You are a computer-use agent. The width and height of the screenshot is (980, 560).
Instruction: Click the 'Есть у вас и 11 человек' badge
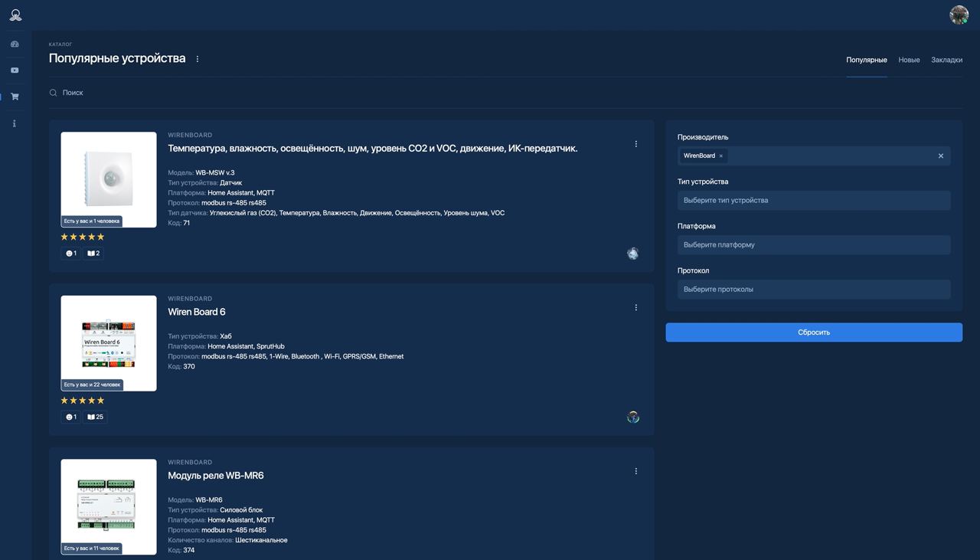tap(92, 549)
